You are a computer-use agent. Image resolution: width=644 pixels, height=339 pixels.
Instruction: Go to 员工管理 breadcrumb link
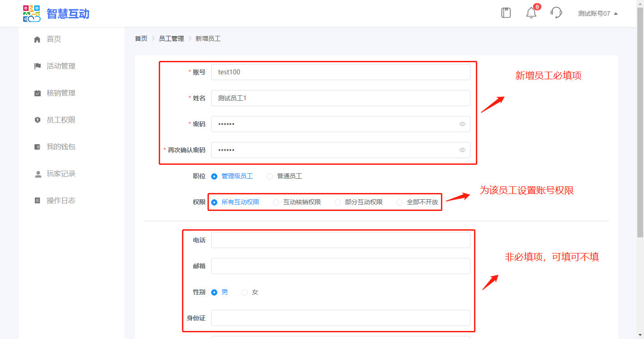tap(171, 39)
